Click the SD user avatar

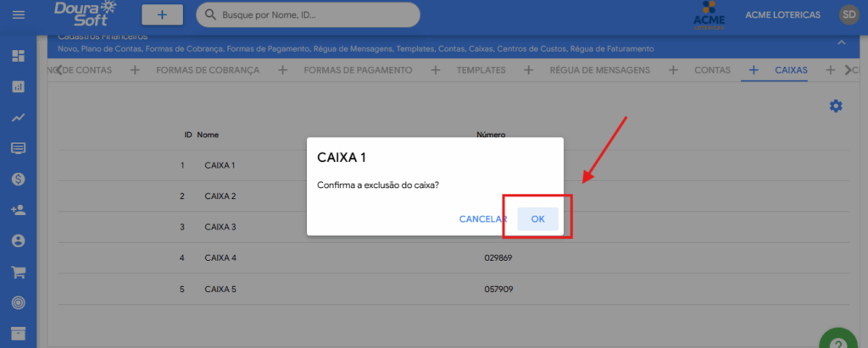[x=849, y=14]
